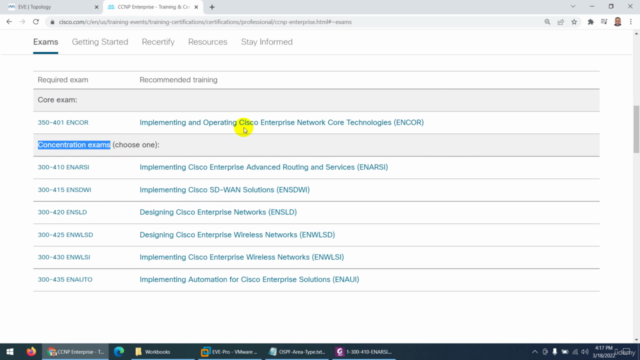Open Implementing Cisco SD-WAN Solutions link
The height and width of the screenshot is (360, 640).
coord(224,190)
